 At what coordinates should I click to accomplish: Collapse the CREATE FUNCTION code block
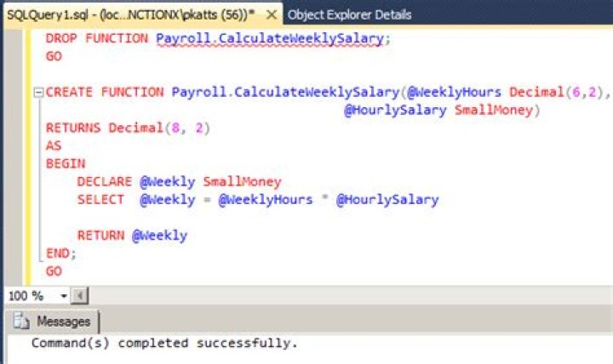pos(38,93)
